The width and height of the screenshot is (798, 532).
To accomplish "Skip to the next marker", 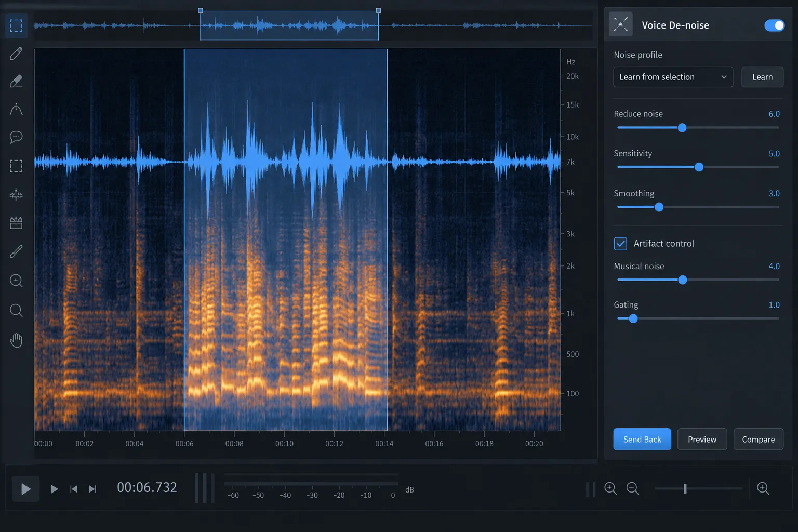I will [92, 489].
